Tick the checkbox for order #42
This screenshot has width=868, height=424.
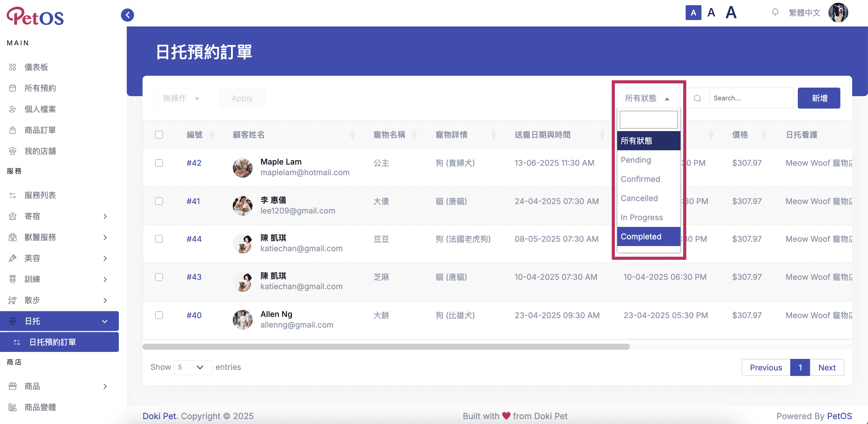click(x=159, y=163)
